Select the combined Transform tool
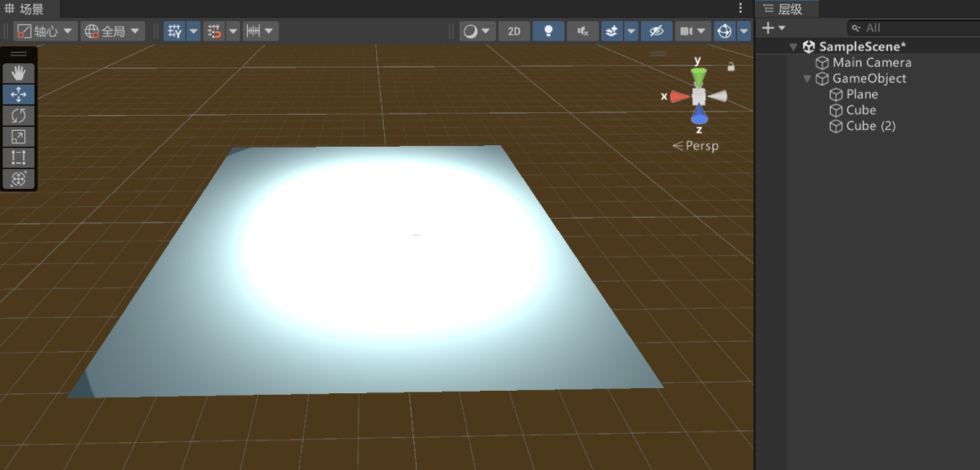Screen dimensions: 980x470 click(18, 179)
